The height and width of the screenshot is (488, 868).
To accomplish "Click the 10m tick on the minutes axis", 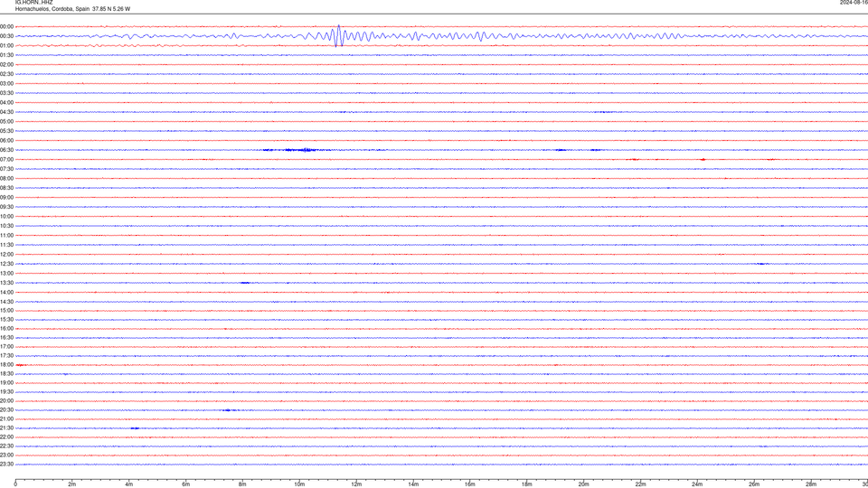I will [299, 484].
